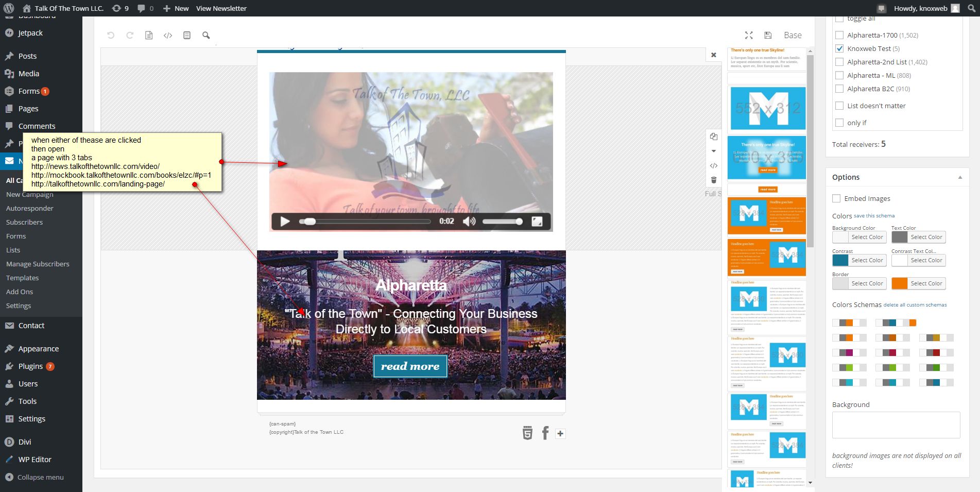Image resolution: width=980 pixels, height=492 pixels.
Task: Close the module editor with X
Action: [713, 55]
